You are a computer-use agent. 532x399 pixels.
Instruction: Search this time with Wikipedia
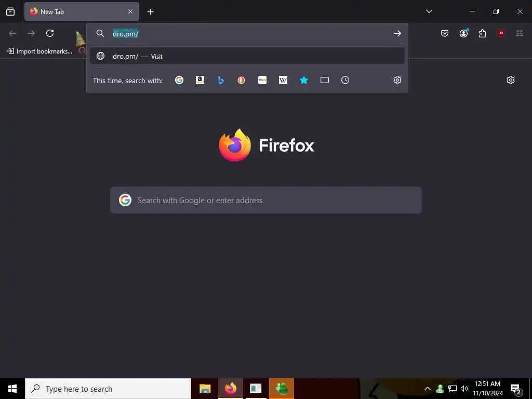coord(283,80)
